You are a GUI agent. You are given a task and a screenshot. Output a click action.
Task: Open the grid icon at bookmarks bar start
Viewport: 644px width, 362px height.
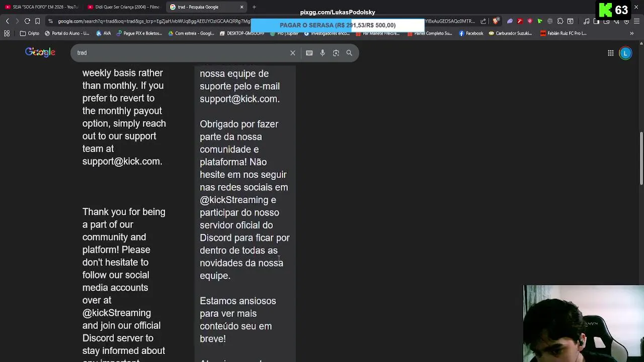(x=7, y=33)
